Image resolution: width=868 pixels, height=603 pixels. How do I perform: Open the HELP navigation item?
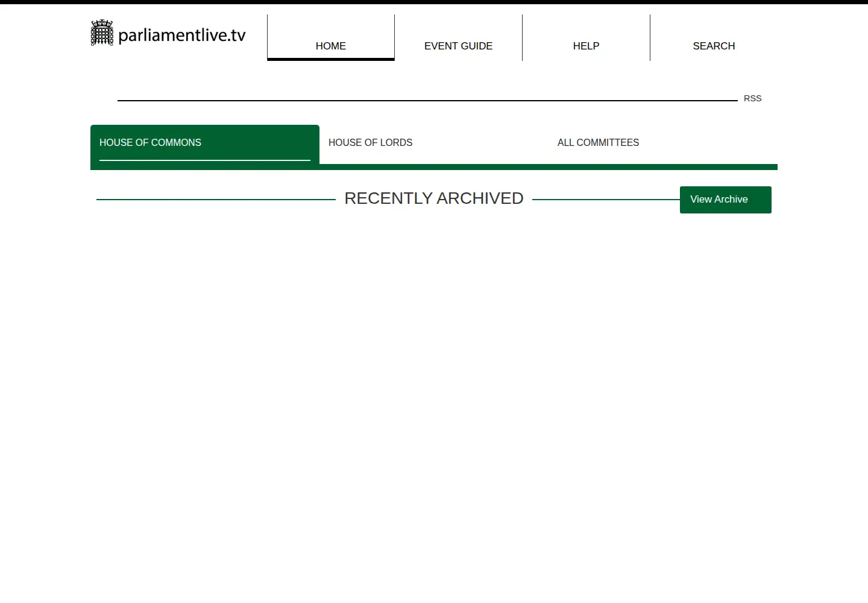(587, 37)
